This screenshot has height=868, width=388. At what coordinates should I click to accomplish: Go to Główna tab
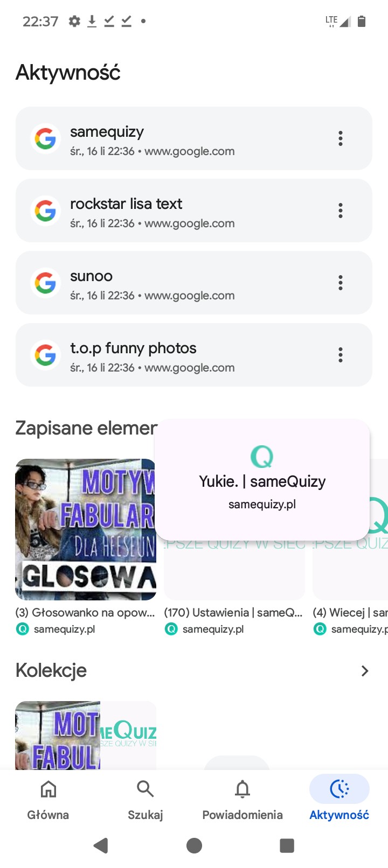point(48,799)
